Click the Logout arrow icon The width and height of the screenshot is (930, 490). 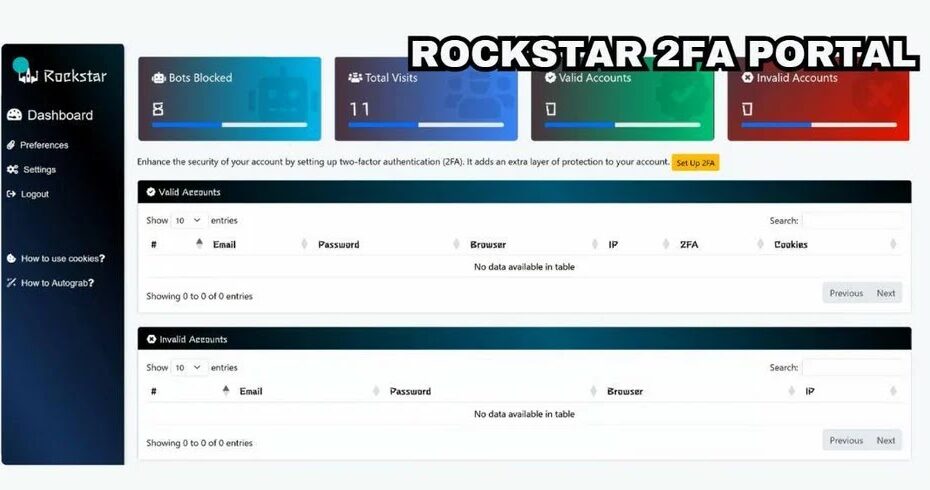pyautogui.click(x=11, y=194)
